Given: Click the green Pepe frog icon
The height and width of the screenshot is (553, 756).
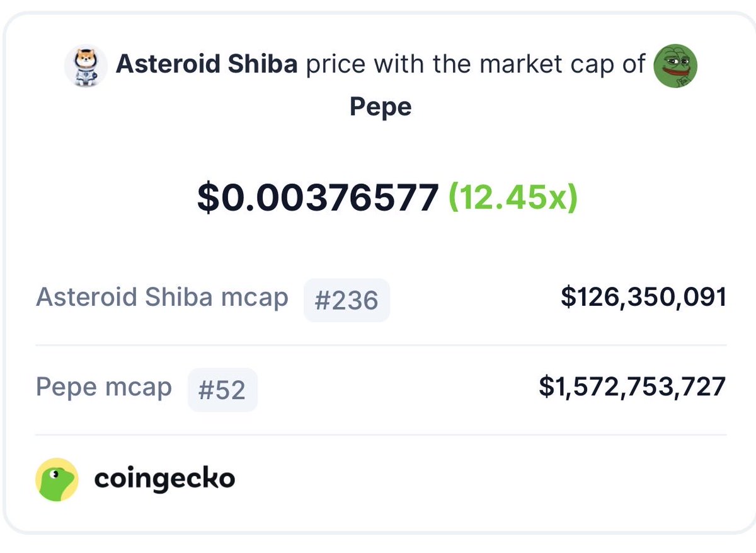Looking at the screenshot, I should [x=675, y=66].
